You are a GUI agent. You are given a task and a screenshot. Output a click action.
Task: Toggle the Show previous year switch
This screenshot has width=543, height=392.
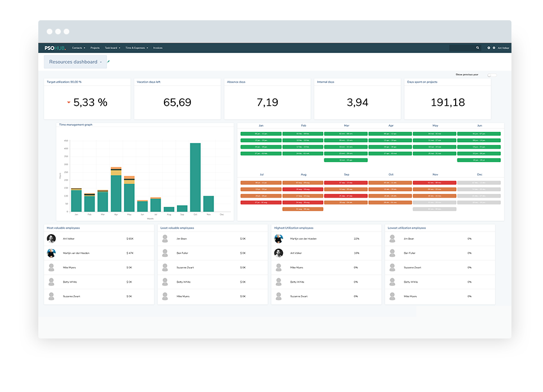492,74
